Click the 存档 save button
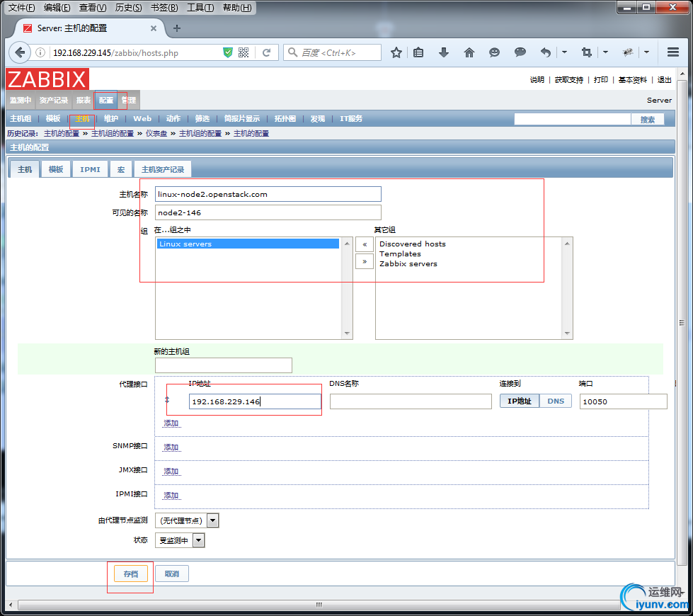 130,574
